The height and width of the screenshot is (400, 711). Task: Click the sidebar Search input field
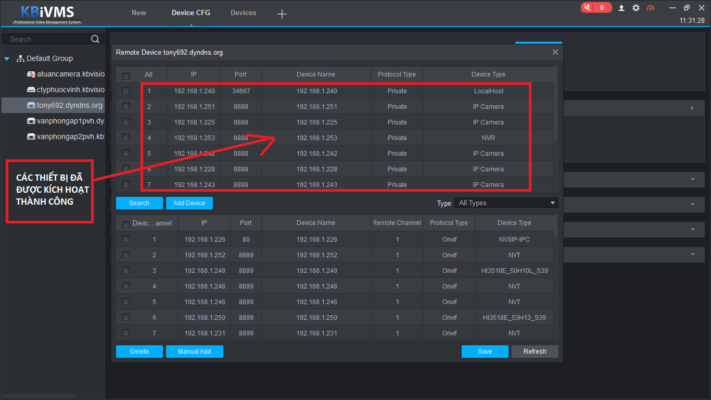click(48, 39)
